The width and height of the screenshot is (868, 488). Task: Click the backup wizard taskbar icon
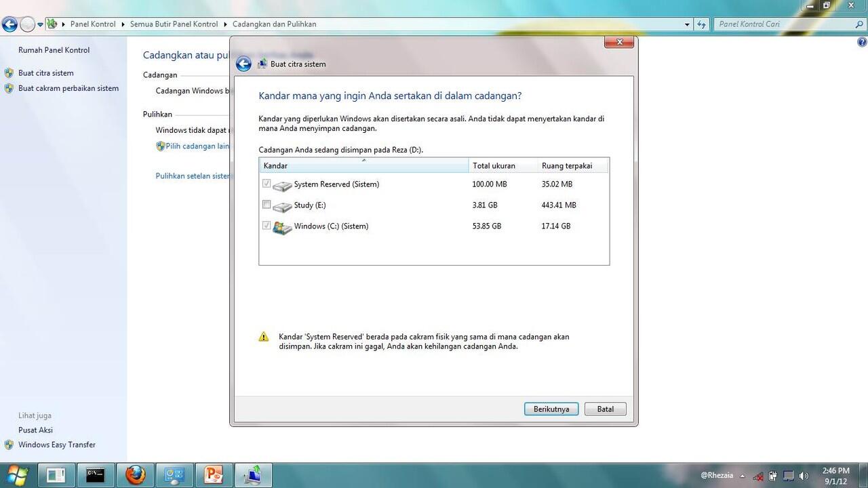[254, 475]
